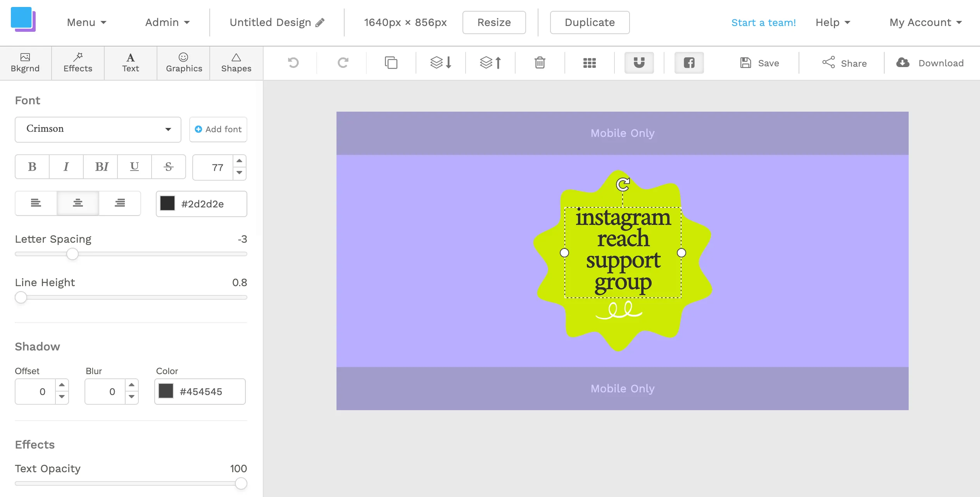980x497 pixels.
Task: Click the Save label in the toolbar
Action: pyautogui.click(x=768, y=63)
